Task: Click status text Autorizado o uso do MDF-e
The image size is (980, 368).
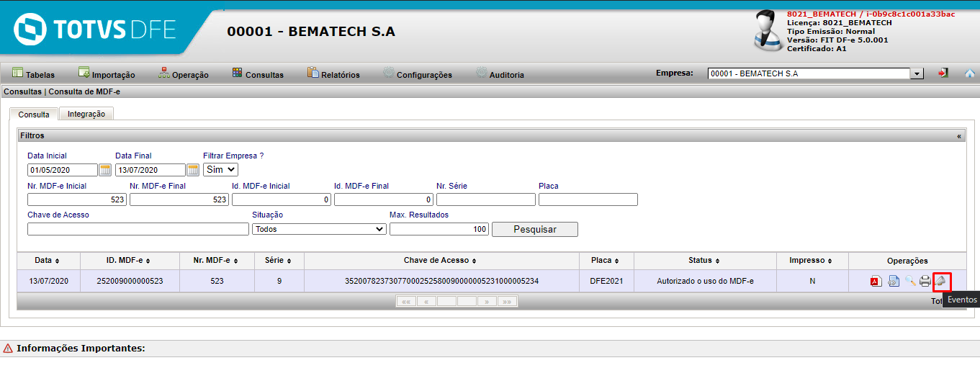Action: (705, 281)
